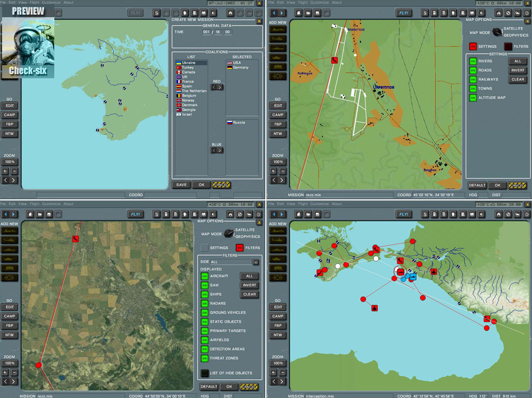Click SAVE in Create New Mission panel

point(181,185)
